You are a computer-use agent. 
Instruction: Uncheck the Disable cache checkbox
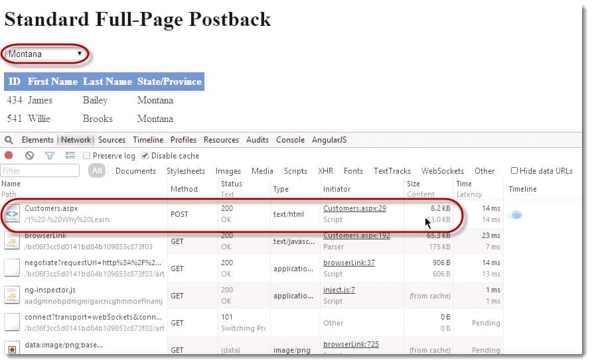145,155
